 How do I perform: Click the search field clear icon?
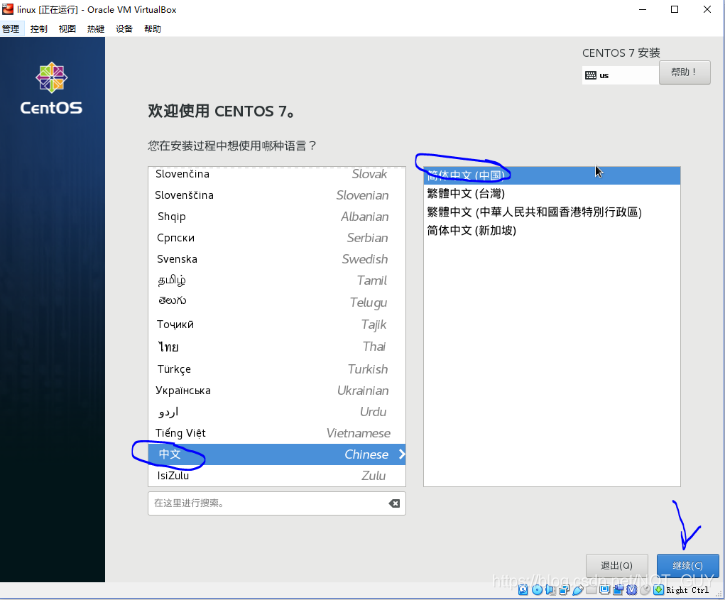(x=394, y=503)
